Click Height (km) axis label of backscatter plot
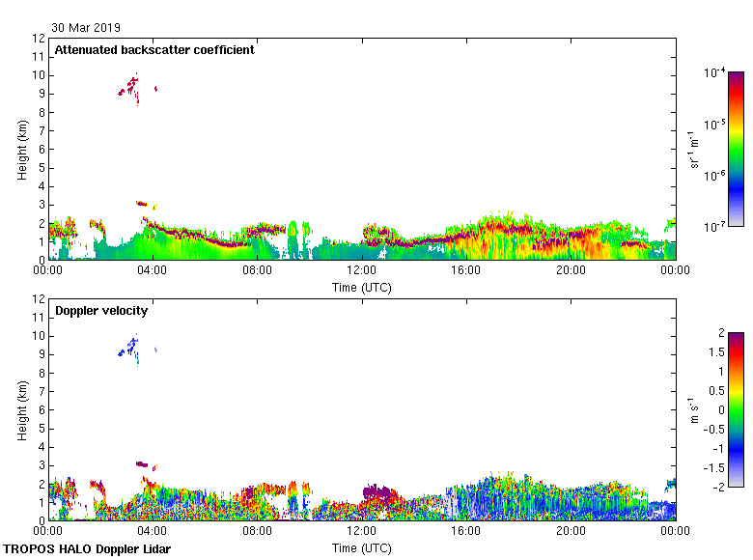This screenshot has width=753, height=560. (21, 150)
